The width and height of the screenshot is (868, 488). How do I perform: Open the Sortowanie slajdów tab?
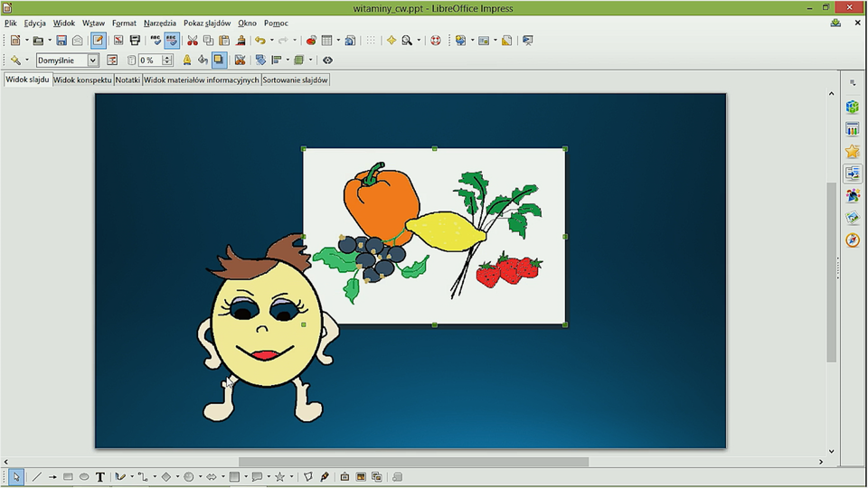(x=296, y=80)
